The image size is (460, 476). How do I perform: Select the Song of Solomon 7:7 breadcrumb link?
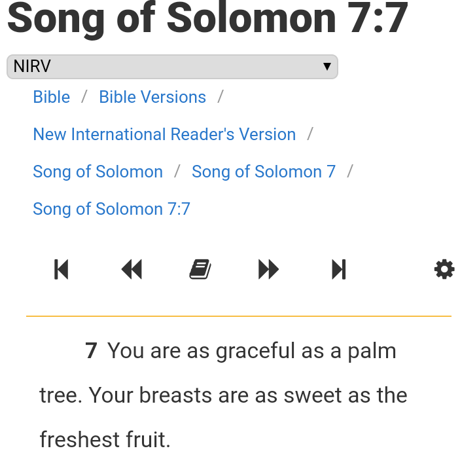click(112, 209)
